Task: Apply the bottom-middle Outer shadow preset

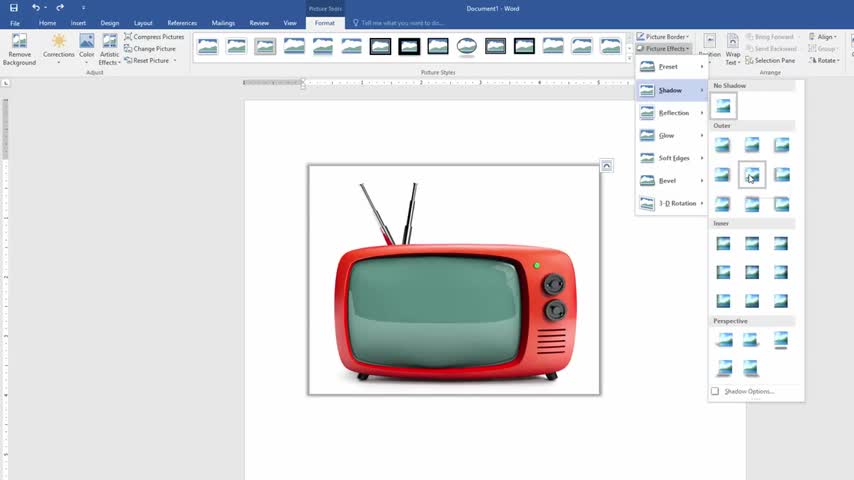Action: 752,204
